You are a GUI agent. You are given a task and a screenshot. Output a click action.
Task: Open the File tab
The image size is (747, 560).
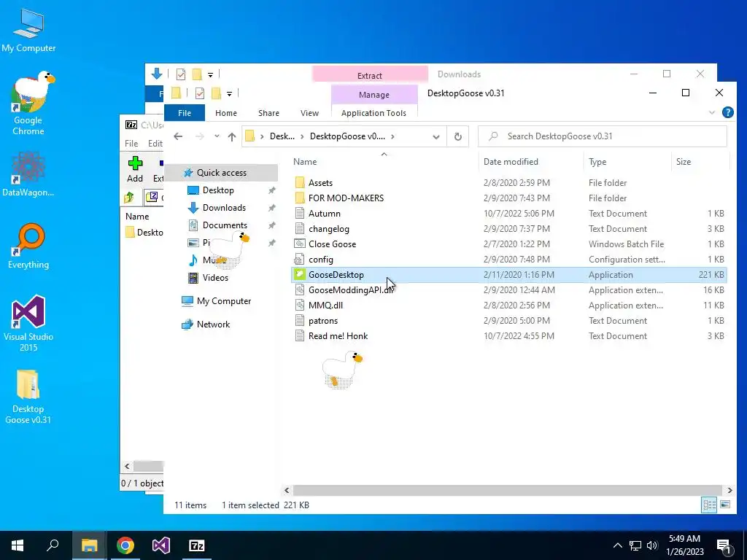185,113
